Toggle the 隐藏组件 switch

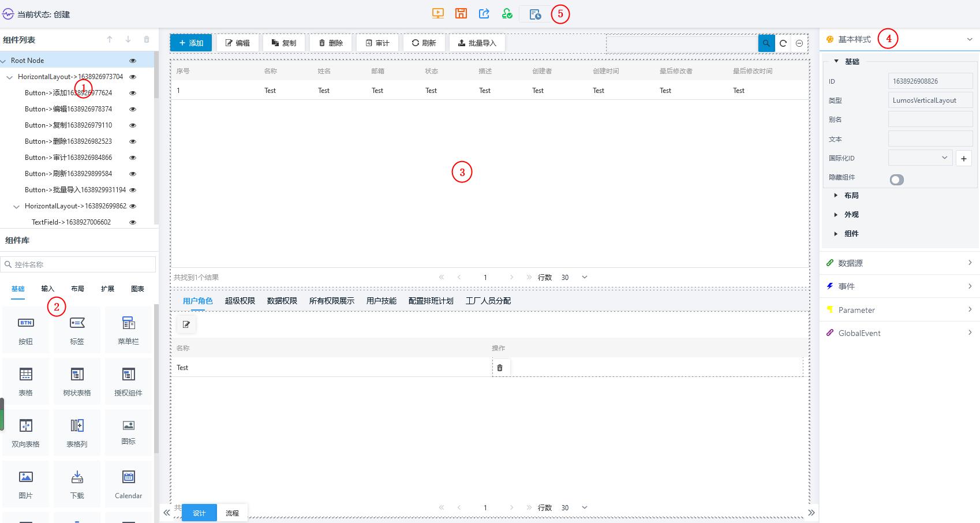[x=897, y=180]
